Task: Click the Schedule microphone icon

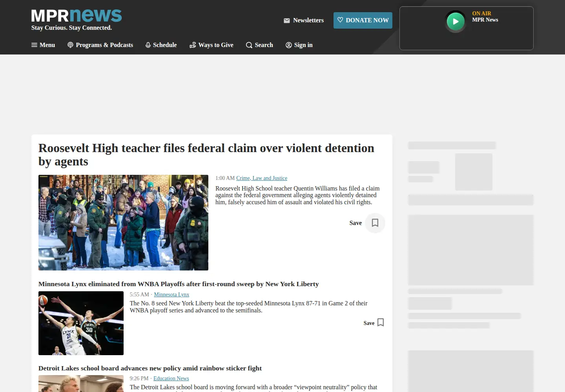Action: (x=148, y=45)
